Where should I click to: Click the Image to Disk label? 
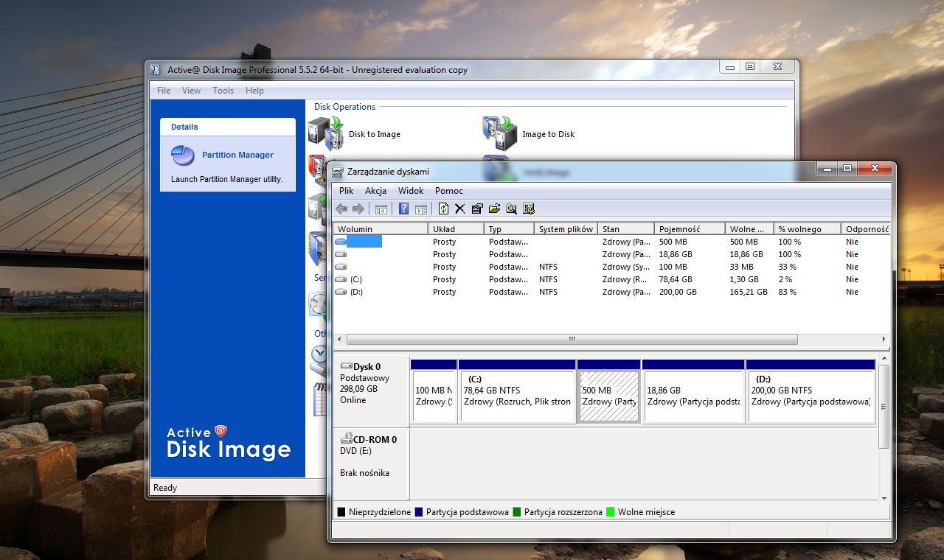click(548, 134)
